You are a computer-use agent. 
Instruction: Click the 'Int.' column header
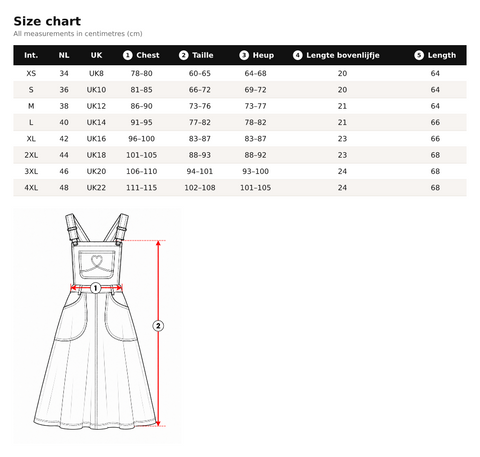31,55
